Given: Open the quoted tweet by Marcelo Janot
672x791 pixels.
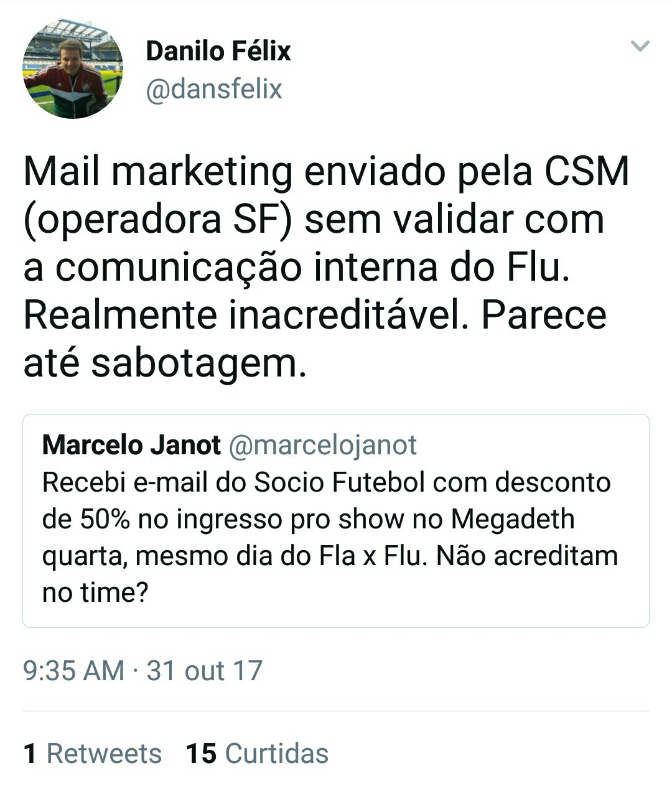Looking at the screenshot, I should point(336,521).
